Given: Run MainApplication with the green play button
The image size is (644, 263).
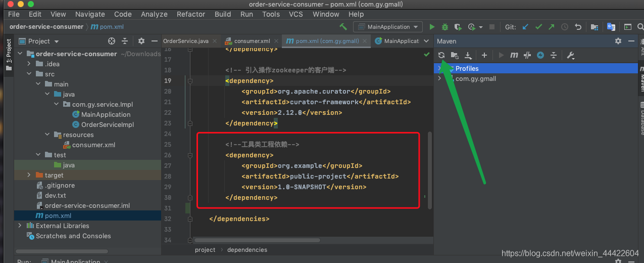Looking at the screenshot, I should pos(432,27).
